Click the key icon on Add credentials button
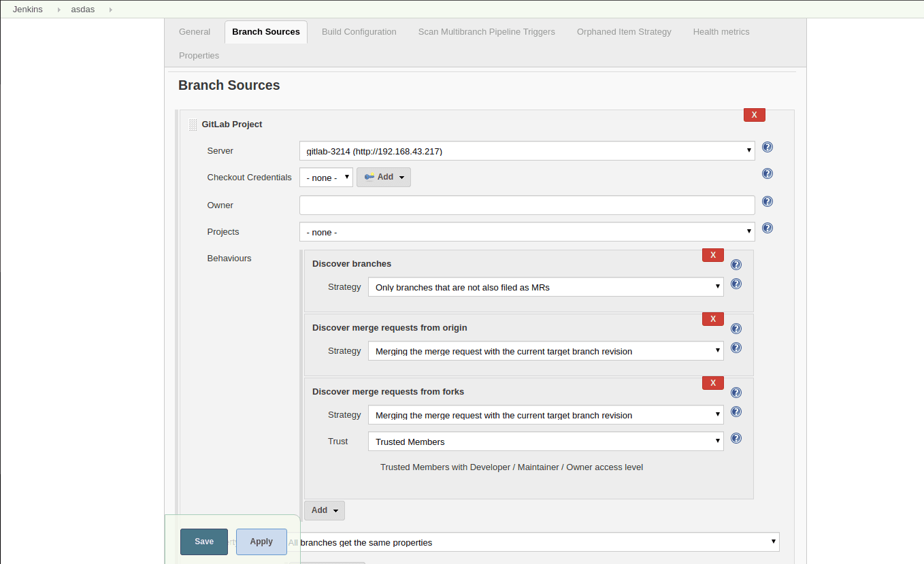Screen dimensions: 924x564 pos(369,176)
